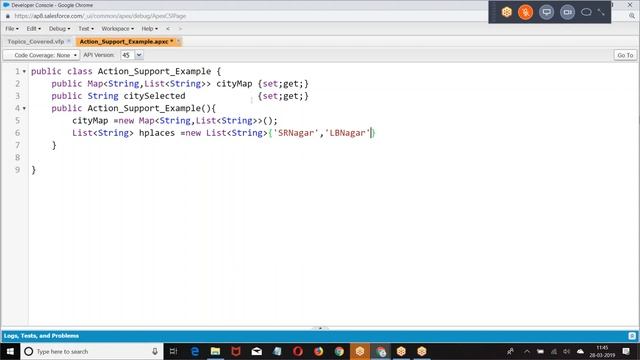Open the Workspace menu
640x360 pixels.
(118, 29)
